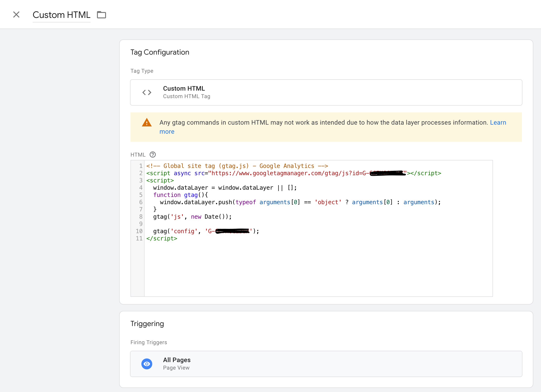Image resolution: width=541 pixels, height=392 pixels.
Task: Open the Learn more link in warning
Action: coord(498,122)
